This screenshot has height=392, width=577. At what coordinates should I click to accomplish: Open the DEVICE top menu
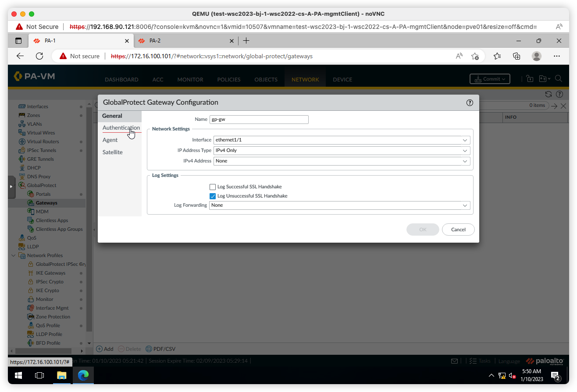point(342,79)
